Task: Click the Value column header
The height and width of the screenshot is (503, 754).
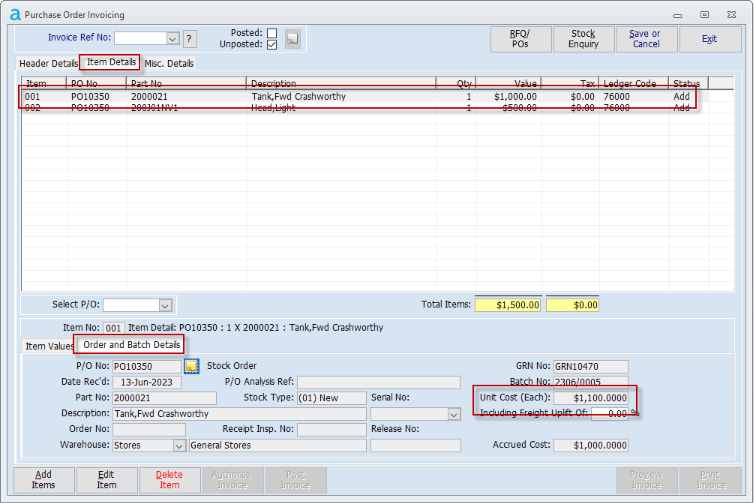Action: click(508, 83)
